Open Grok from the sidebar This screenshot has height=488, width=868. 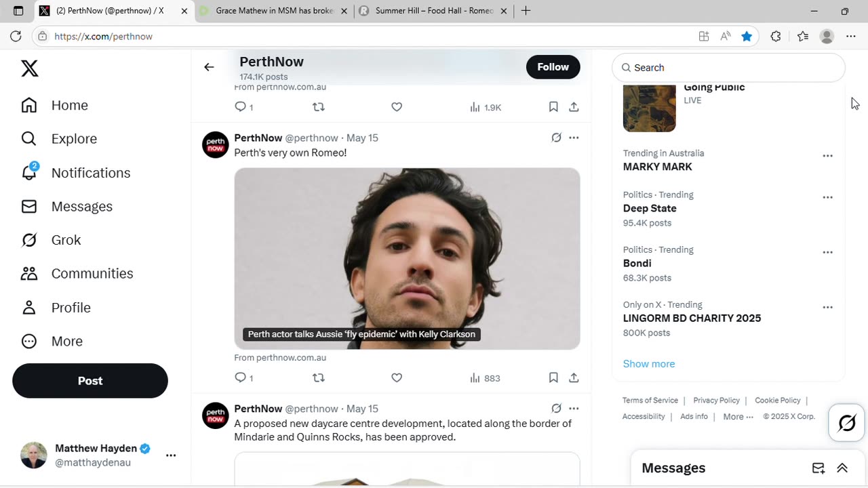coord(51,240)
